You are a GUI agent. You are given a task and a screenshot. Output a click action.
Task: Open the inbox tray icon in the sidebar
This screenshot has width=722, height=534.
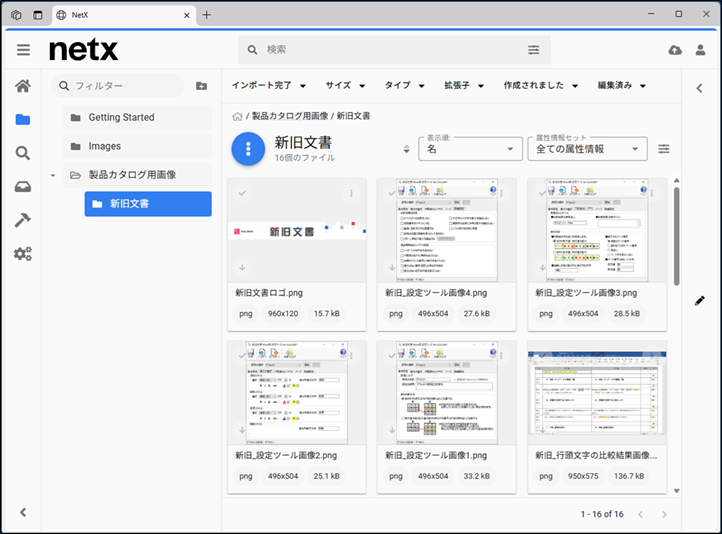click(x=22, y=187)
